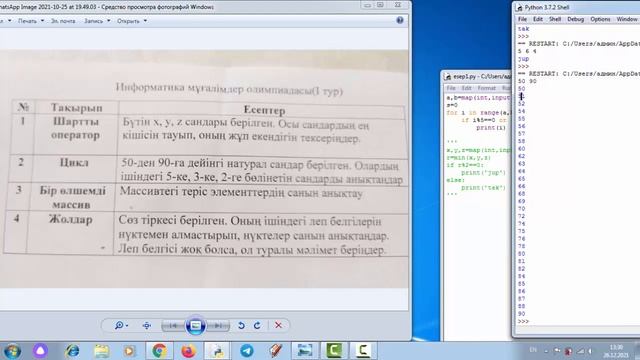Rotate the photo clockwise
Viewport: 640px width, 360px height.
coord(257,325)
